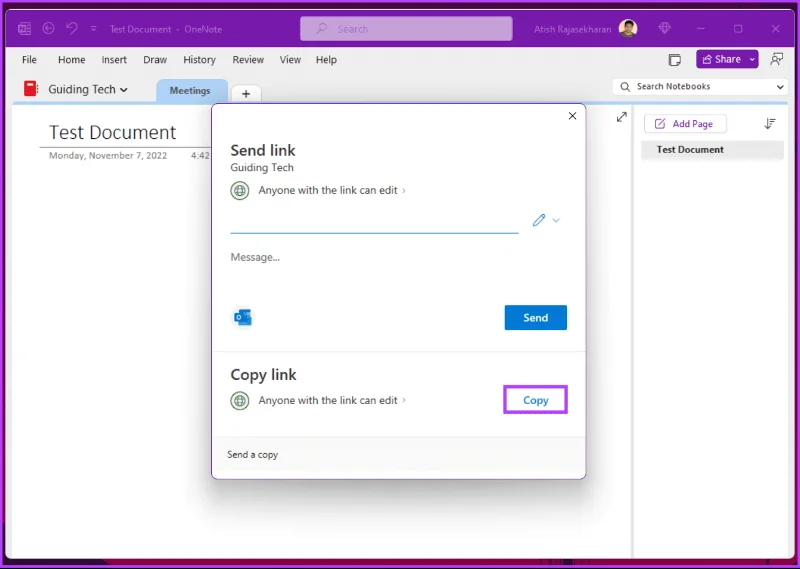
Task: Click the Add Page button
Action: pos(685,123)
